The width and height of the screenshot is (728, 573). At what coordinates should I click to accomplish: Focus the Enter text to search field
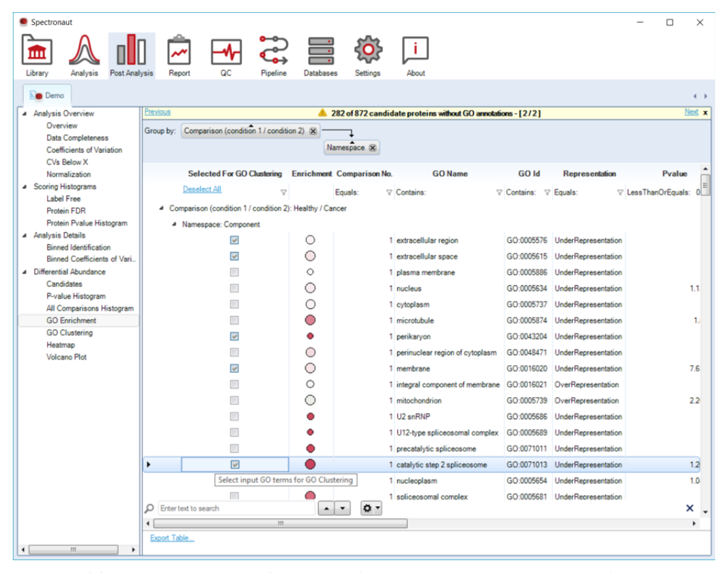[236, 508]
